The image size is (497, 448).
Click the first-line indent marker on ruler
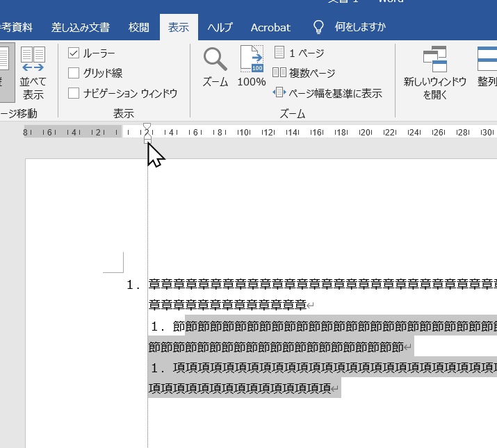tap(147, 126)
